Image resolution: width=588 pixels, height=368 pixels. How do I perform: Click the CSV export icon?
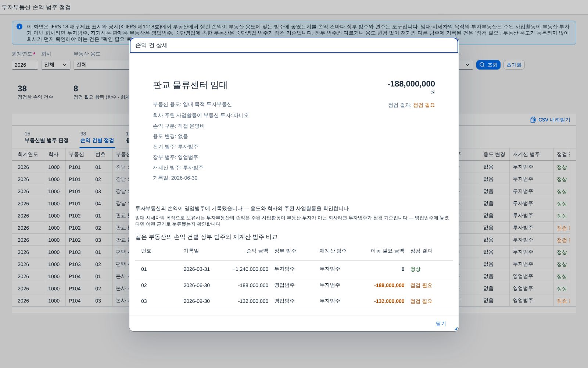click(533, 120)
